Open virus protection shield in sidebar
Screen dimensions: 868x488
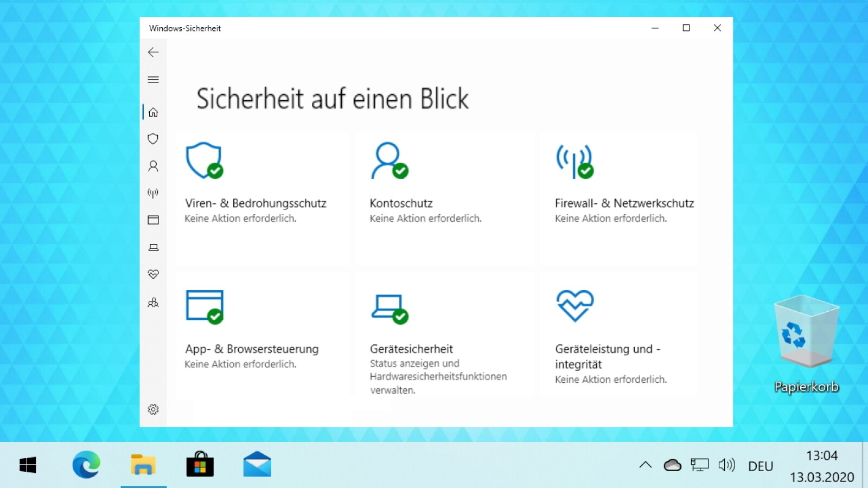point(153,139)
